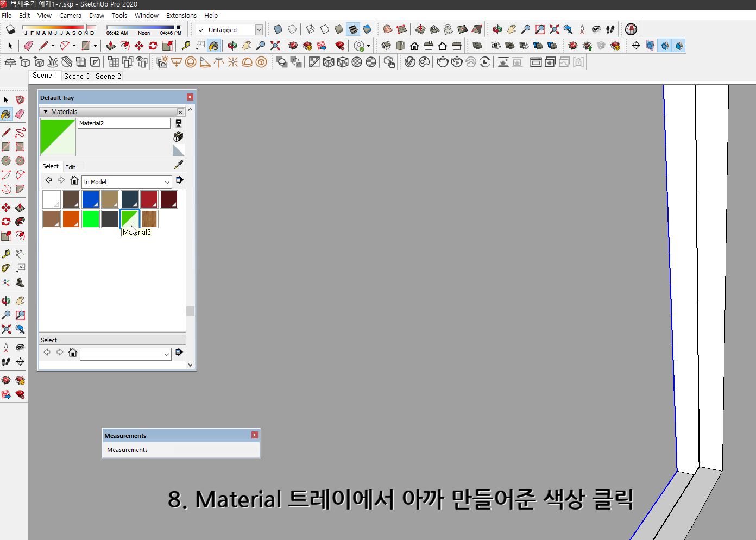Select the Rectangle tool
This screenshot has width=756, height=540.
tap(7, 145)
